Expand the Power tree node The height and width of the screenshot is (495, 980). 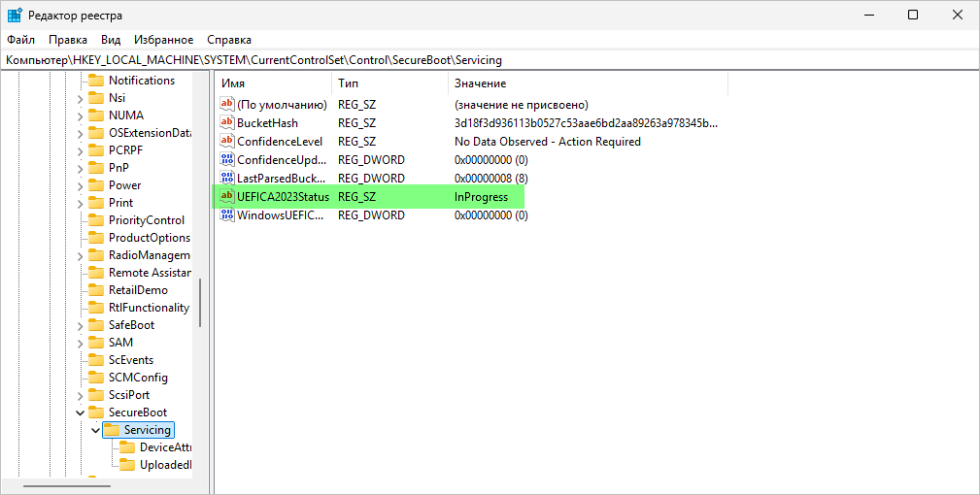coord(80,186)
